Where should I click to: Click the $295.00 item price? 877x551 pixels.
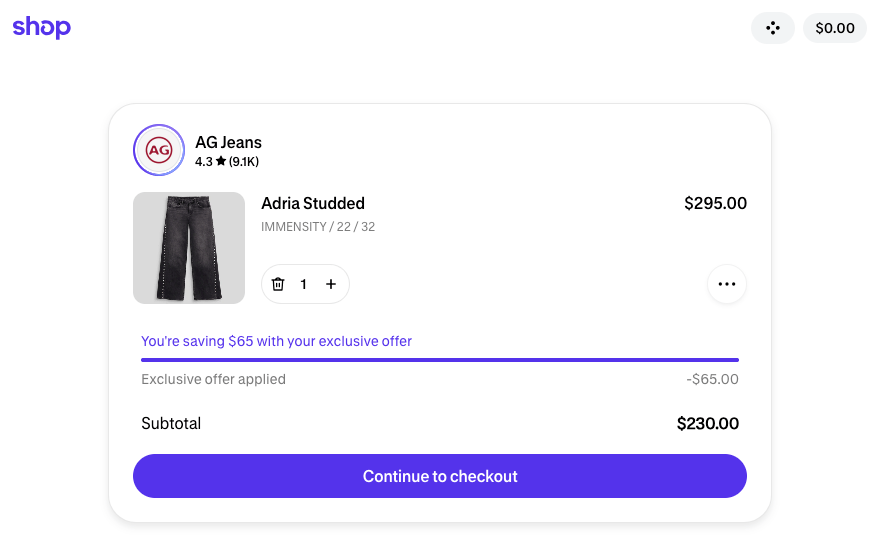(715, 203)
